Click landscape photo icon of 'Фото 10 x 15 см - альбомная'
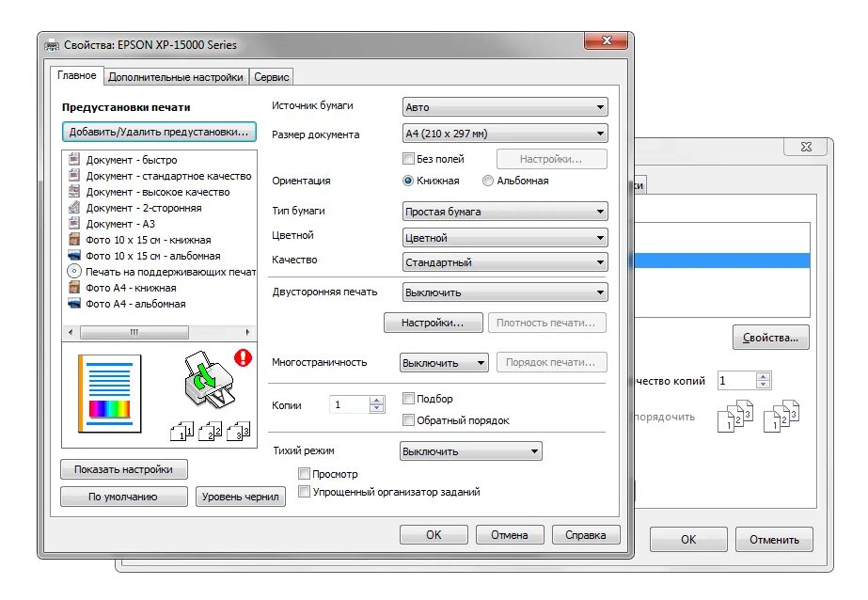This screenshot has height=600, width=868. (73, 256)
